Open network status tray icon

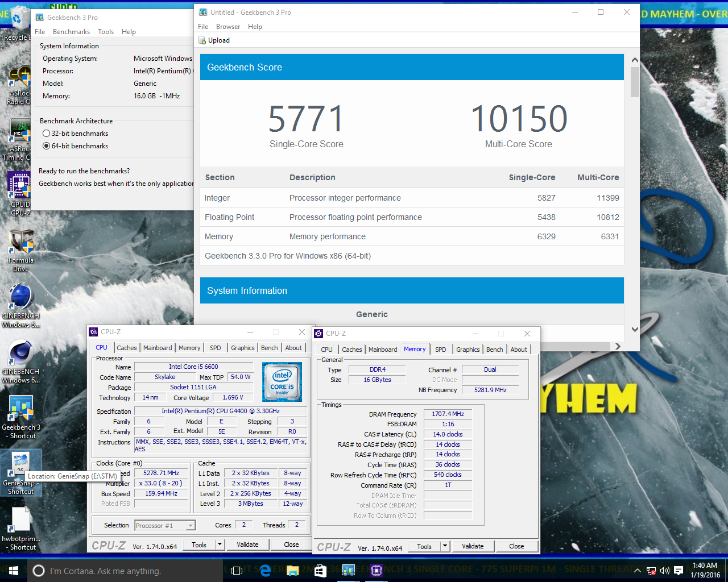[651, 571]
